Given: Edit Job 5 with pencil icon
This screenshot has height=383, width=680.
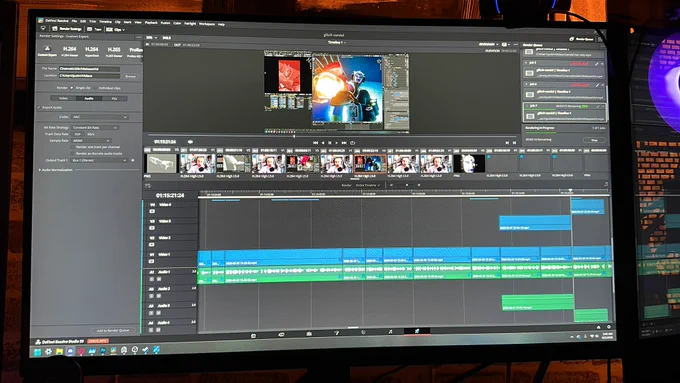Looking at the screenshot, I should pos(597,64).
